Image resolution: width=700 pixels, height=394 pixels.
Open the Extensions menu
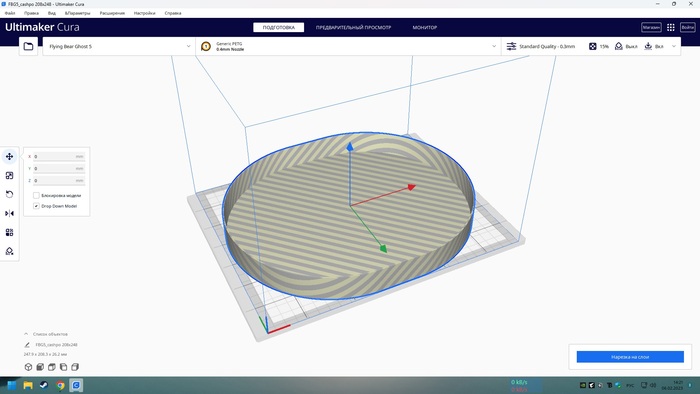pos(112,13)
